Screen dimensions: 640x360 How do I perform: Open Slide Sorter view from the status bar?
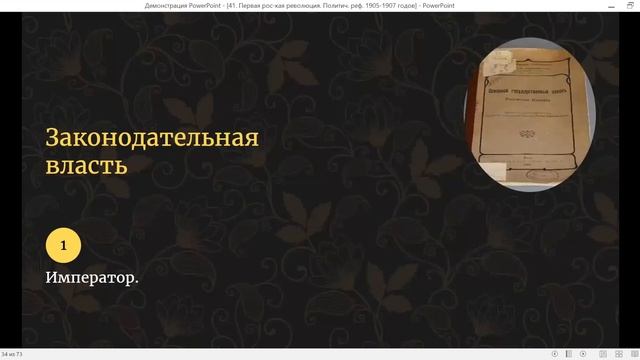coord(619,354)
